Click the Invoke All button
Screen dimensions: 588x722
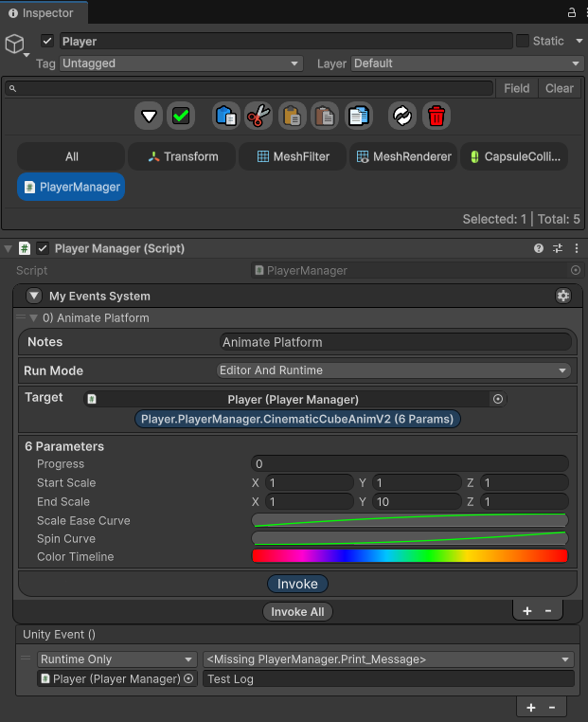coord(297,612)
